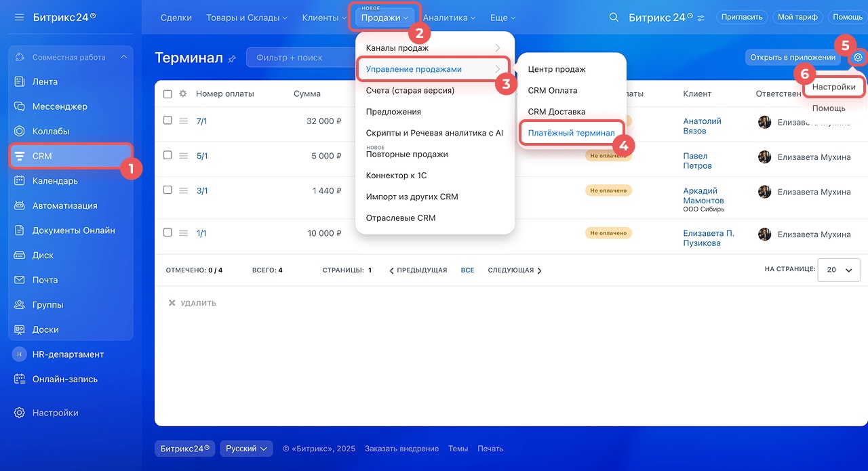Viewport: 868px width, 471px height.
Task: Open the row actions menu for payment 7/1
Action: 183,121
